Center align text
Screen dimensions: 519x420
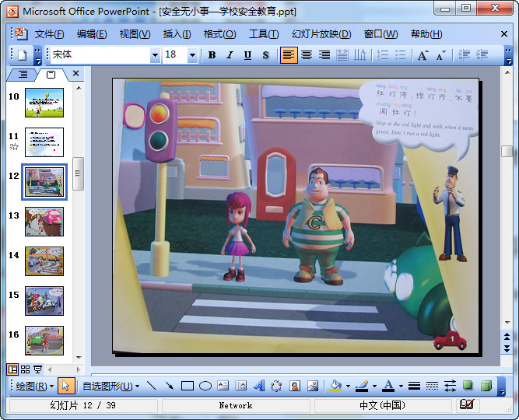pos(307,55)
